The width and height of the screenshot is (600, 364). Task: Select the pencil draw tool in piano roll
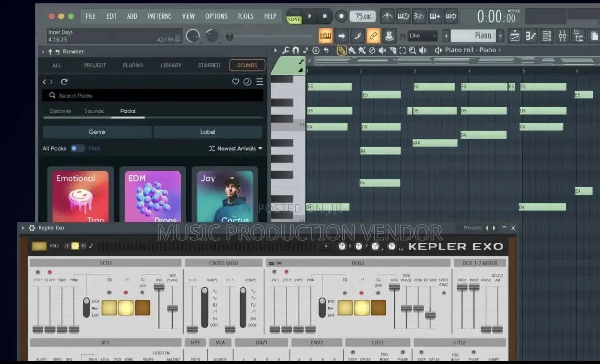(342, 50)
